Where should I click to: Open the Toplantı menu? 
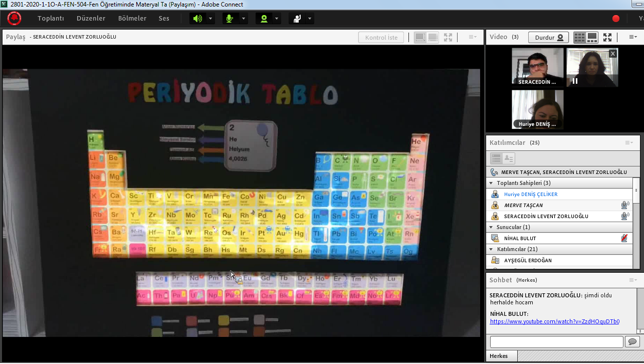click(x=51, y=19)
